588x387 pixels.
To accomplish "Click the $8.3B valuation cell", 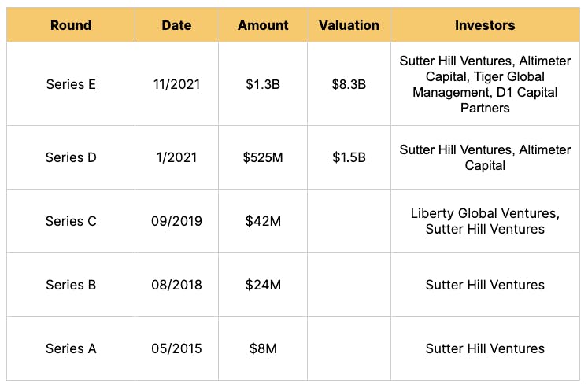I will click(x=349, y=84).
